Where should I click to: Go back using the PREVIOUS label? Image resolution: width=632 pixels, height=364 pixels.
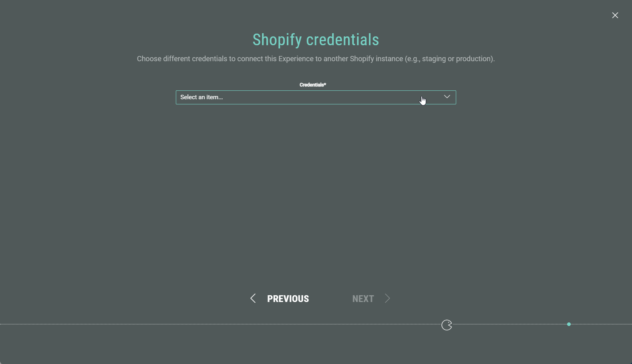pos(288,299)
